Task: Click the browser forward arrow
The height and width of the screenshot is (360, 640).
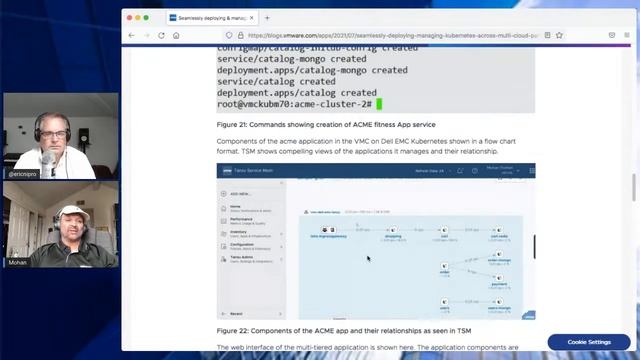Action: [147, 36]
